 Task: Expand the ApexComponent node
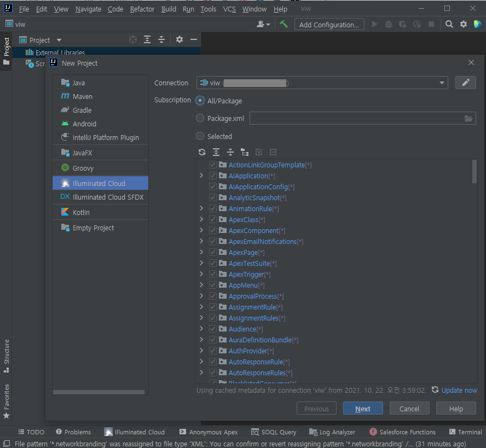tap(201, 230)
